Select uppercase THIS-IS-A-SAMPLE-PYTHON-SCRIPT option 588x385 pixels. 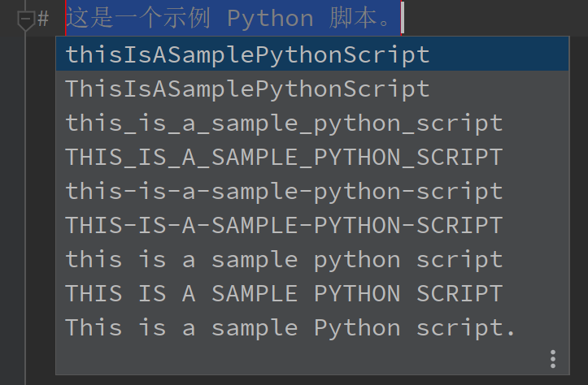(x=284, y=225)
